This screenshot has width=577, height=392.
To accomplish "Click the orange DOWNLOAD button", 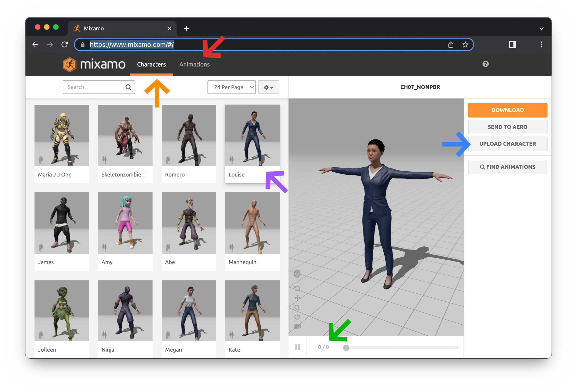I will point(507,110).
